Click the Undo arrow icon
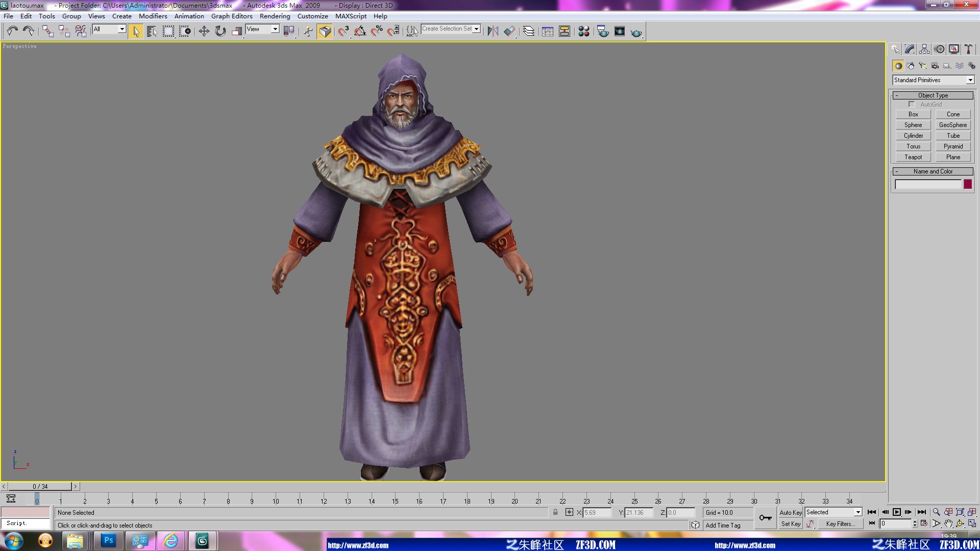The image size is (980, 551). (x=12, y=31)
